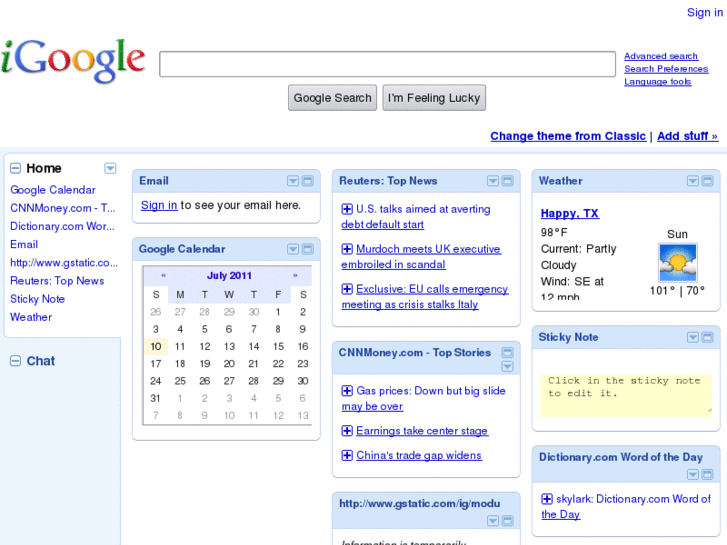
Task: Select http://www.gstatic.co... sidebar item
Action: click(x=64, y=263)
